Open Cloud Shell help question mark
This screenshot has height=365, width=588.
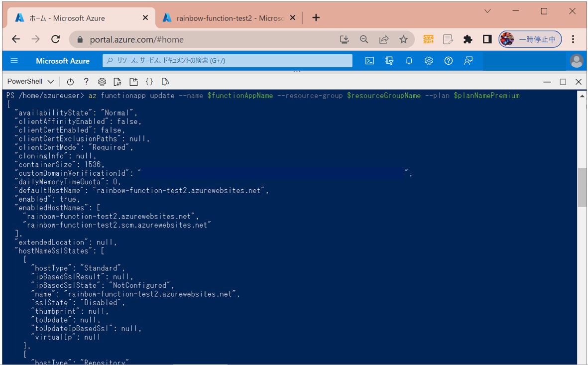(86, 82)
